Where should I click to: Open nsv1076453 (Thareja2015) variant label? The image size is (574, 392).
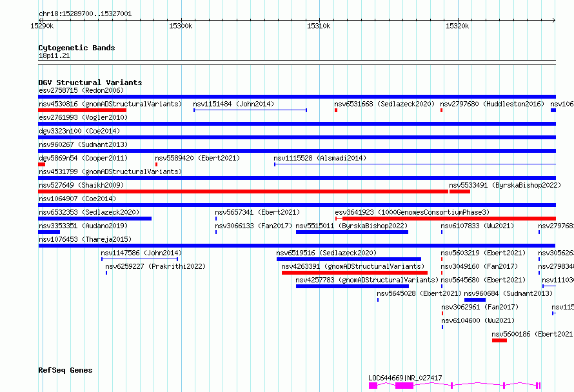85,239
